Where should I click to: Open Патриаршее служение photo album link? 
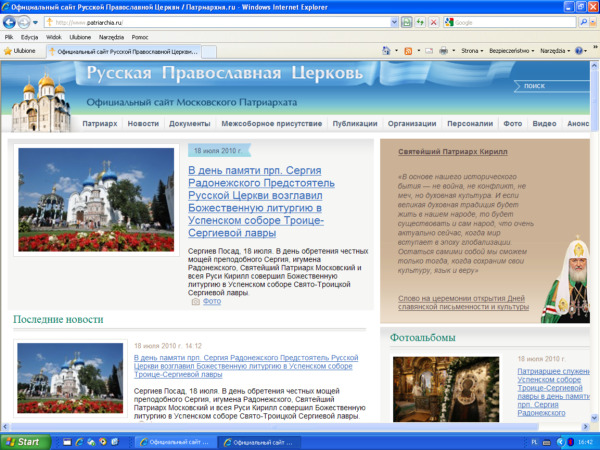click(553, 392)
